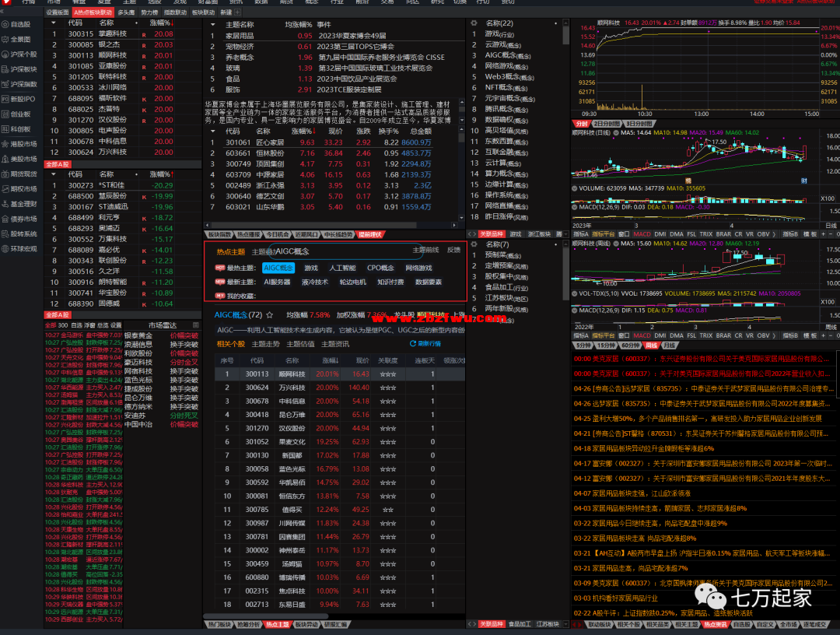Open the triangle menu in the top gainers table header
This screenshot has height=635, width=840.
(x=53, y=23)
